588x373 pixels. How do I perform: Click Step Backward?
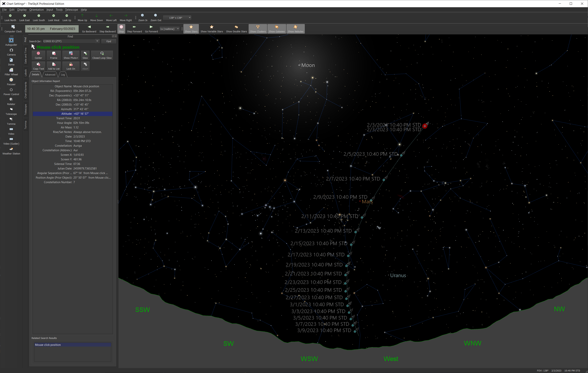tap(107, 29)
